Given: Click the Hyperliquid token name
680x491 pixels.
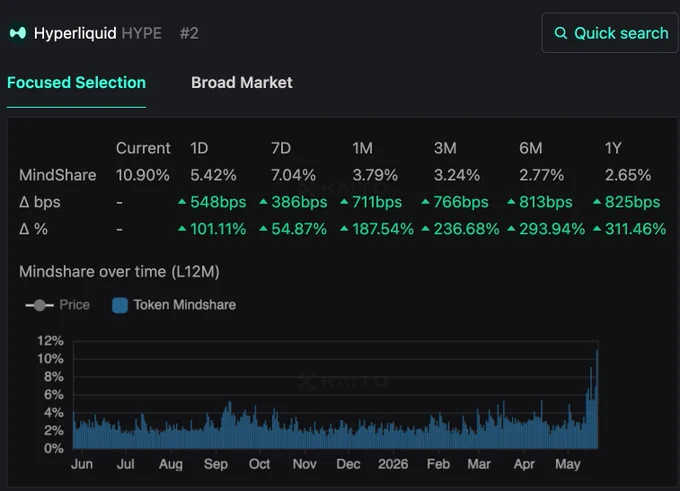Looking at the screenshot, I should pyautogui.click(x=75, y=33).
